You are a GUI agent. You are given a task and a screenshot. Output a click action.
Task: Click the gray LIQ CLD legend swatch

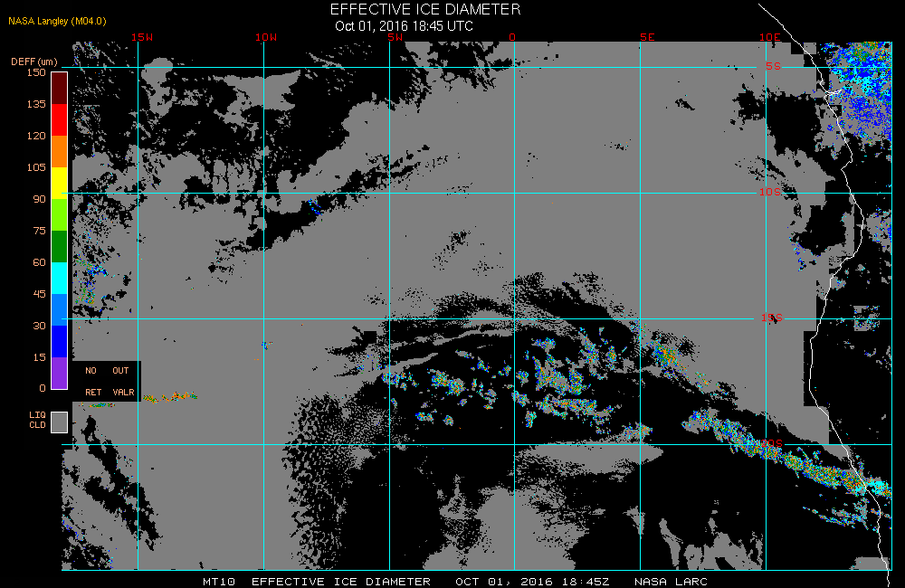pyautogui.click(x=60, y=422)
